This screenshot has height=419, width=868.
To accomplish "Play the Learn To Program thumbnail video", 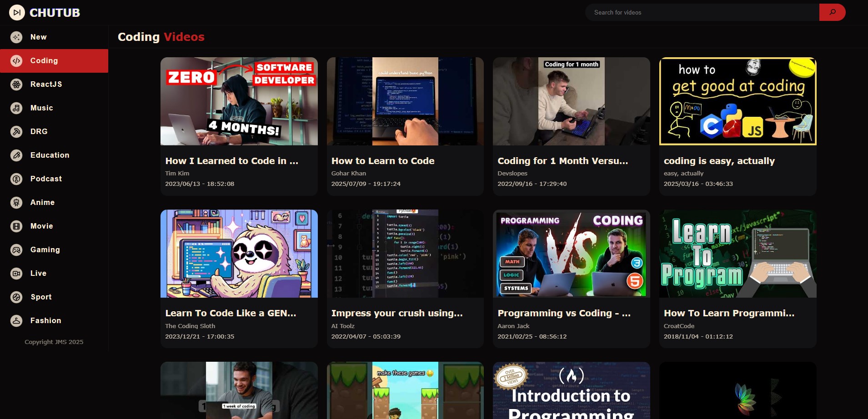I will pos(738,254).
